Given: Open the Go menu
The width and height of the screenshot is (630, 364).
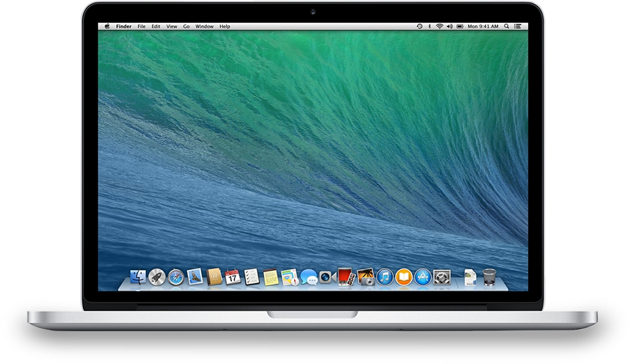Looking at the screenshot, I should (x=187, y=26).
